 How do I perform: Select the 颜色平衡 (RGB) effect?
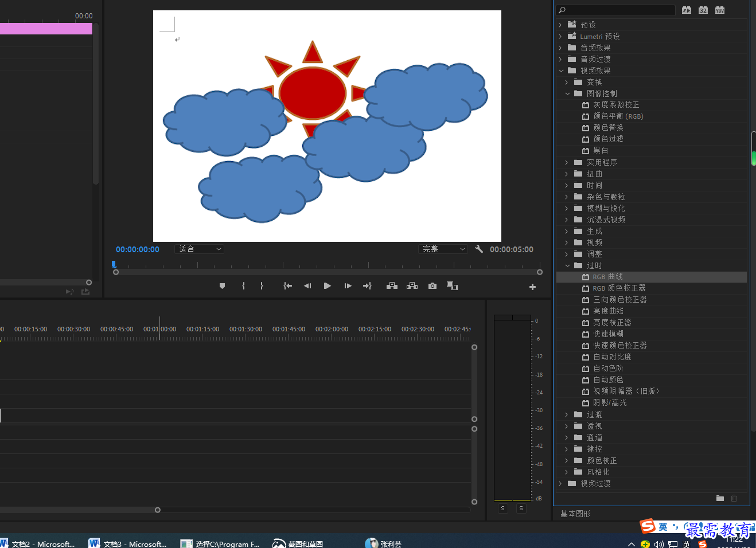[618, 116]
